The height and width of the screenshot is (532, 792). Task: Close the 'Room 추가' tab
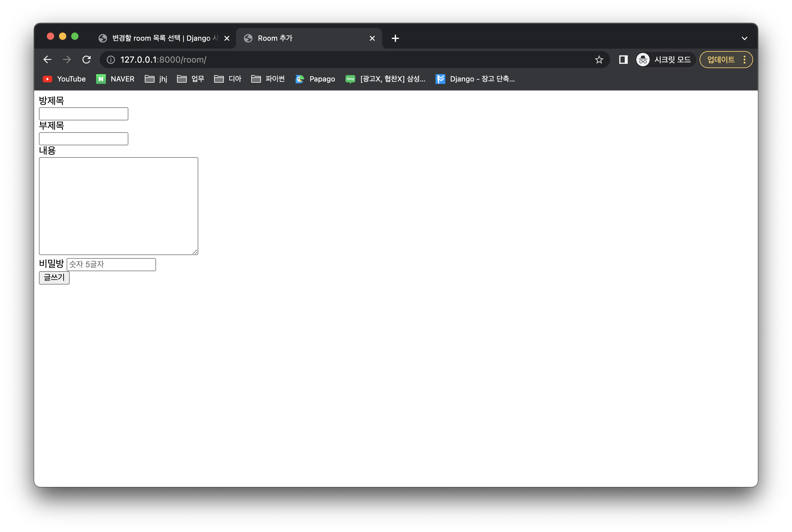[x=372, y=38]
